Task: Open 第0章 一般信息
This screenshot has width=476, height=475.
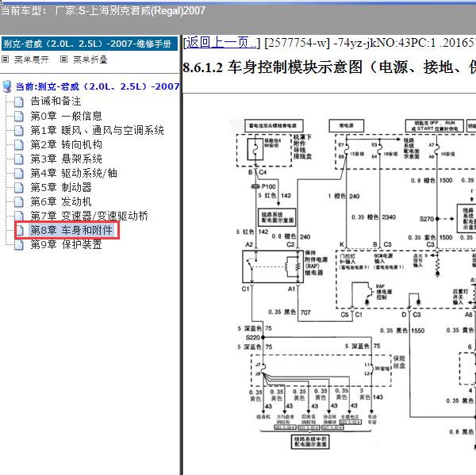Action: (x=66, y=116)
